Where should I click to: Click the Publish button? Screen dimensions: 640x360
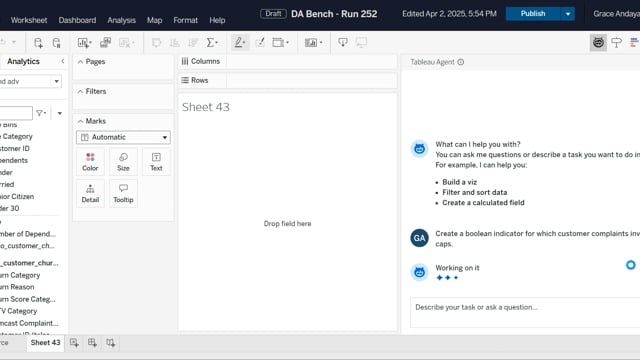click(533, 14)
